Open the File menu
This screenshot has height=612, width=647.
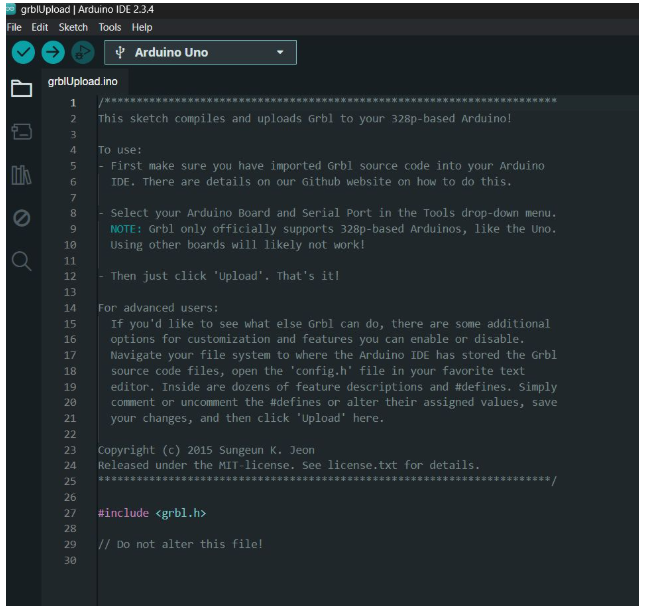point(14,27)
